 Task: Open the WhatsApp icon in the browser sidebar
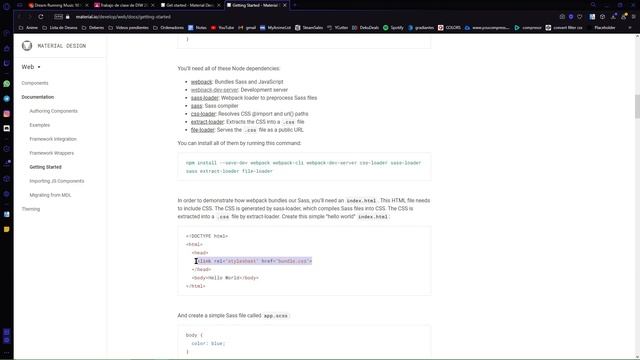pyautogui.click(x=7, y=84)
